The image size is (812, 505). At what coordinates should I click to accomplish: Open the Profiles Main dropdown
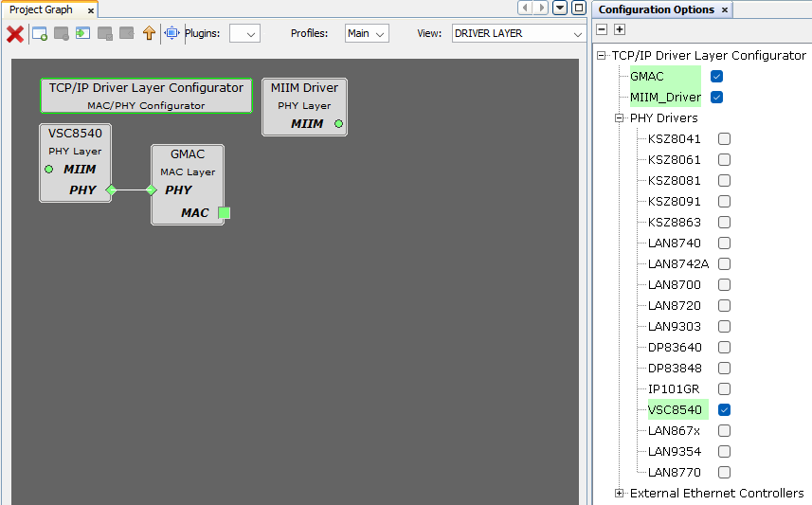(367, 34)
